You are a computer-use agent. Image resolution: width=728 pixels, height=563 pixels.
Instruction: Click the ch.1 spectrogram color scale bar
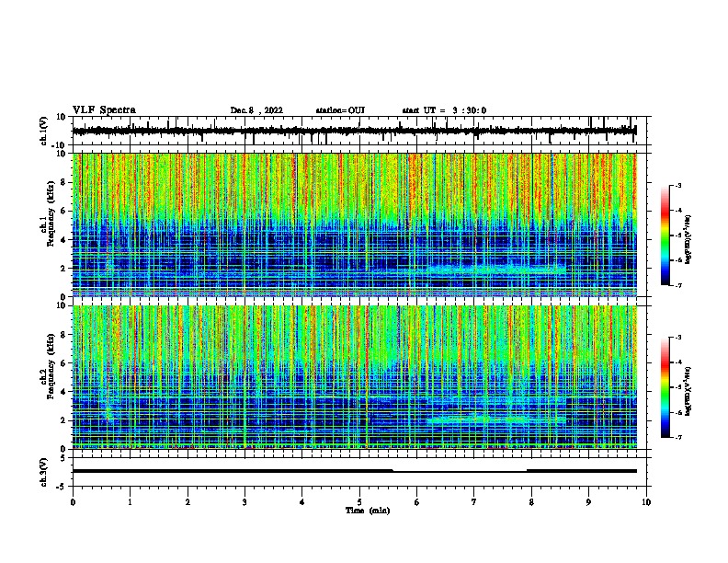pyautogui.click(x=665, y=236)
